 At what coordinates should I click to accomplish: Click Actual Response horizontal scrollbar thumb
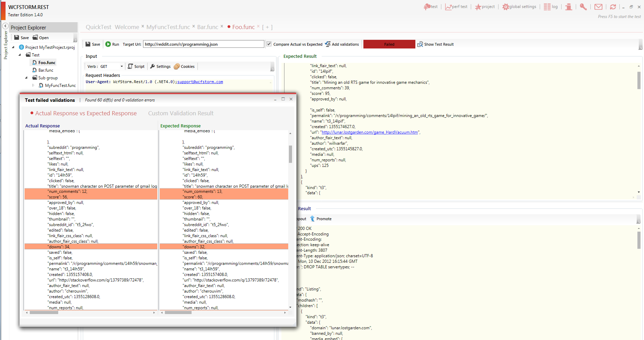pyautogui.click(x=44, y=312)
